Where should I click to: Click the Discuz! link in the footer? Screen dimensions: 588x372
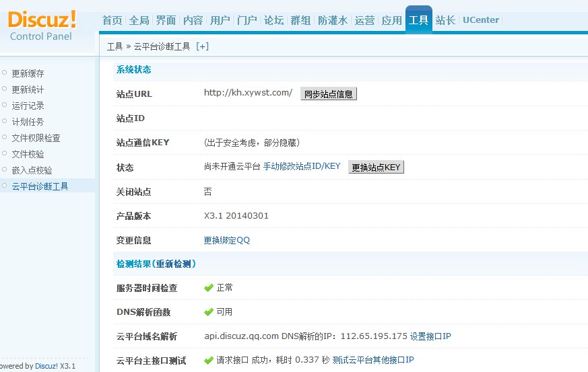tap(46, 366)
